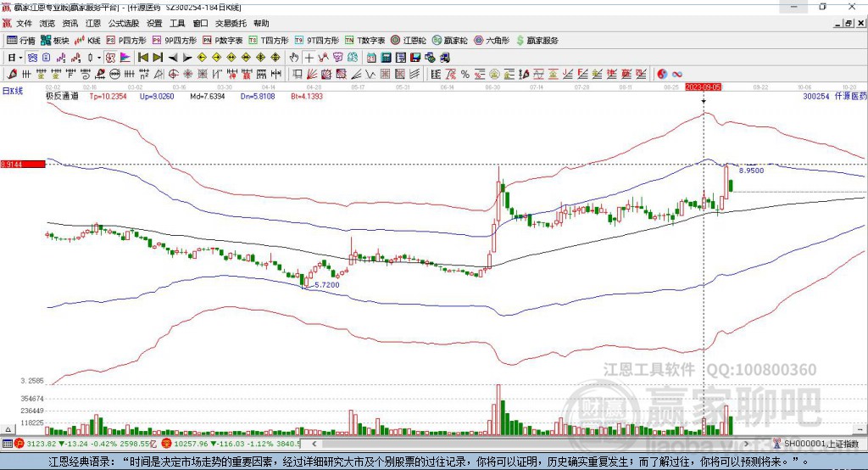Click the yellow diamond four-way arrow icon
This screenshot has width=868, height=470.
click(x=261, y=58)
